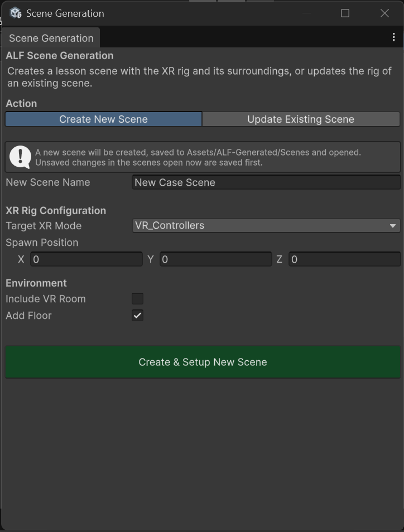
Task: Click the 'Add Floor' label
Action: 28,316
